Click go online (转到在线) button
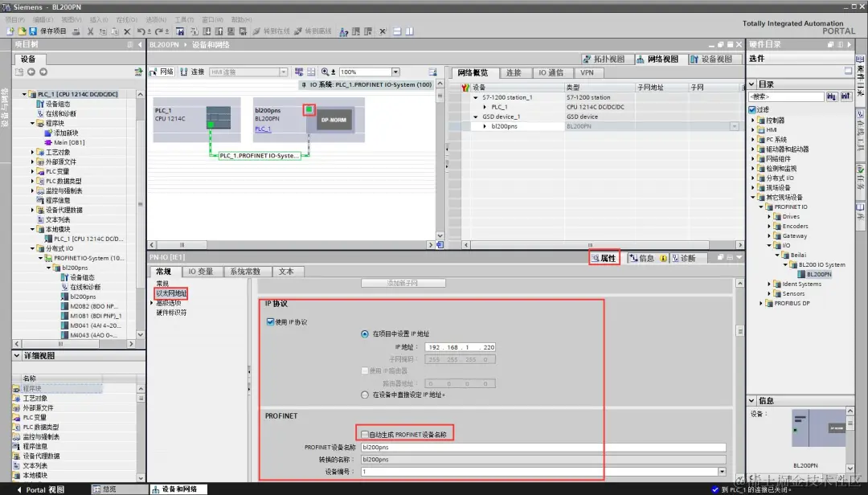Viewport: 868px width, 495px height. 272,31
